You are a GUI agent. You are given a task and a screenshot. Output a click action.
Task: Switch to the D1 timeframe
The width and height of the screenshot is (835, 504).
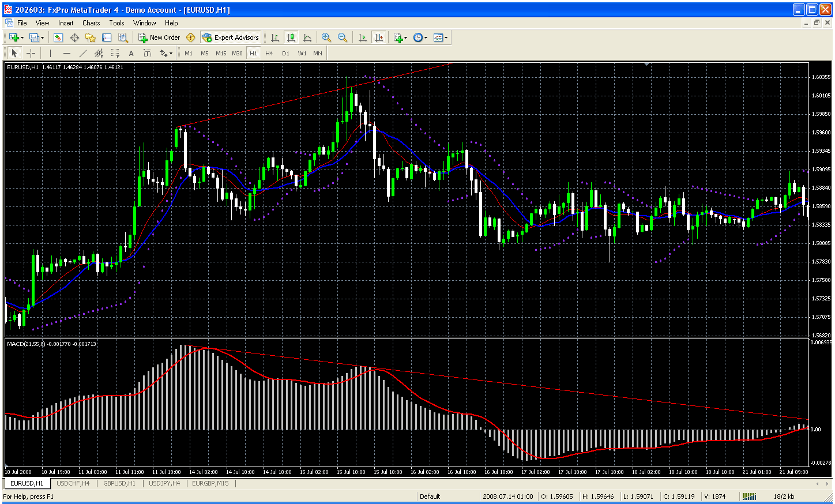[x=285, y=53]
